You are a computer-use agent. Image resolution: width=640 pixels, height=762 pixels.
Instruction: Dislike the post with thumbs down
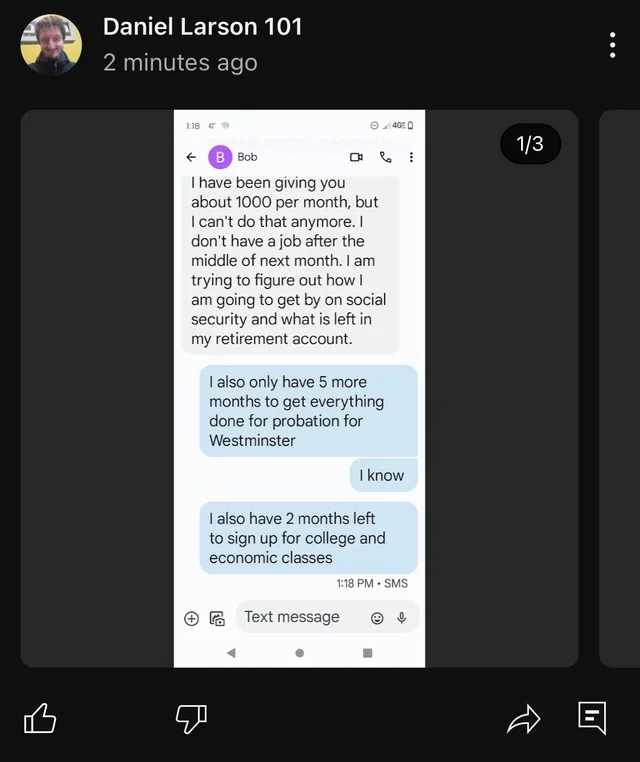click(x=191, y=718)
